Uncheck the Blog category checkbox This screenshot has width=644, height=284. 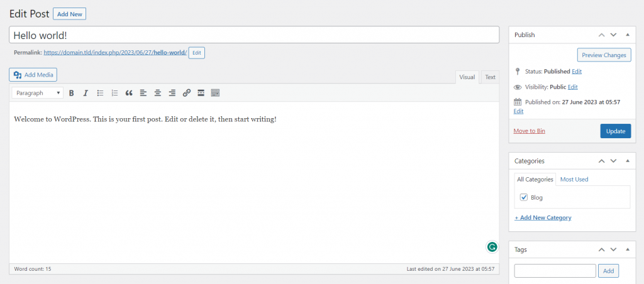click(524, 197)
